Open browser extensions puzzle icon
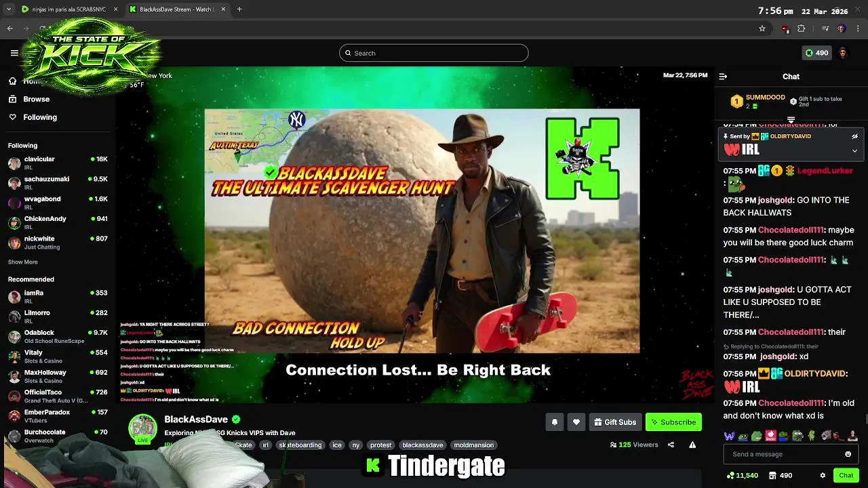Viewport: 868px width, 488px height. click(x=802, y=28)
